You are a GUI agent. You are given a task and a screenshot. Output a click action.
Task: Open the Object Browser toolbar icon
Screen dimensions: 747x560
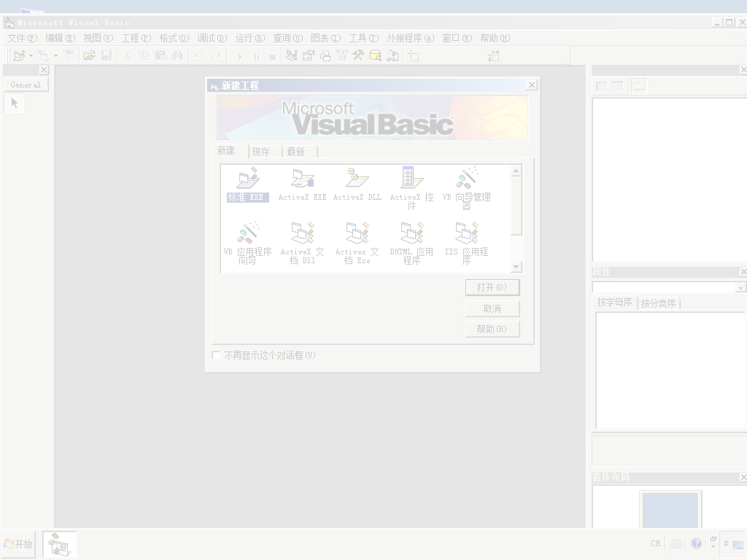342,55
